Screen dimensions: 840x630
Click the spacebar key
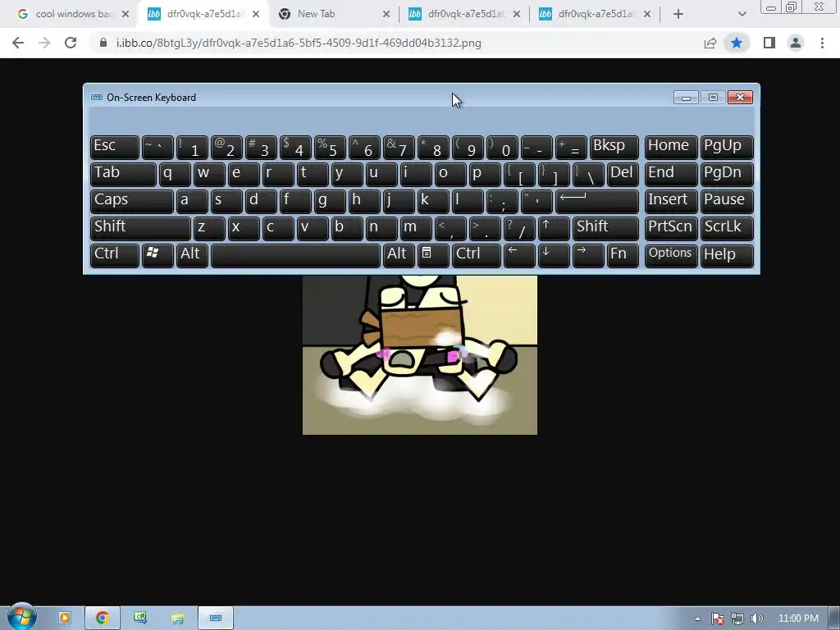pos(295,256)
